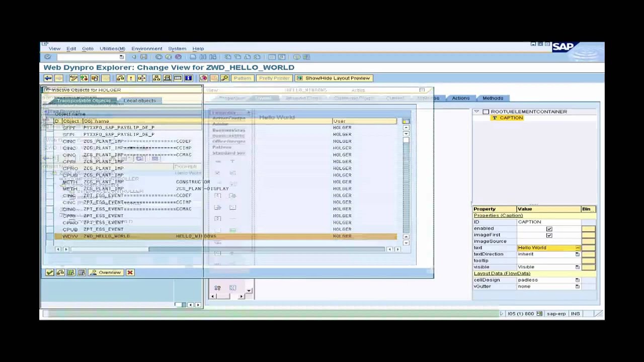This screenshot has width=644, height=362.
Task: Click the Print icon in standard toolbar
Action: click(x=193, y=57)
